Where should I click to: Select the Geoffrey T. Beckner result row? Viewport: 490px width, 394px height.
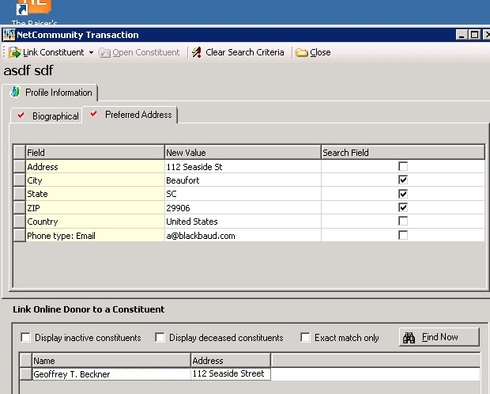(x=249, y=374)
